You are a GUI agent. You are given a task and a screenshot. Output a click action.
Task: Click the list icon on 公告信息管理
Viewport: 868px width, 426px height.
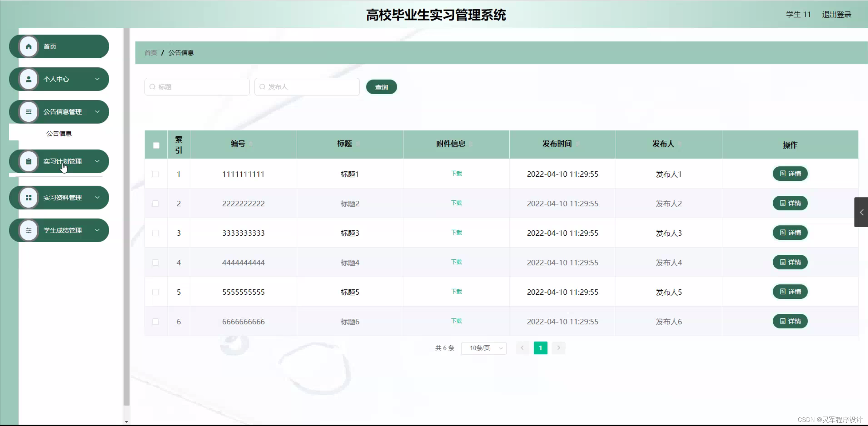29,112
